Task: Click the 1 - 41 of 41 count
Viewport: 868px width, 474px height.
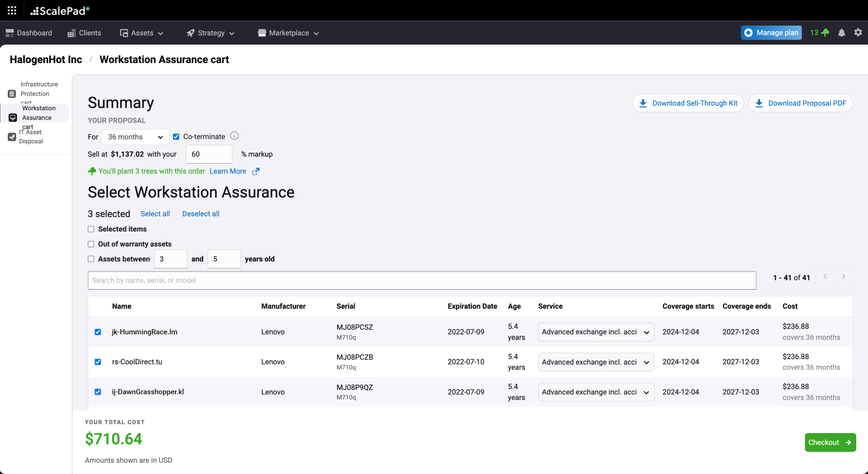Action: [x=791, y=278]
